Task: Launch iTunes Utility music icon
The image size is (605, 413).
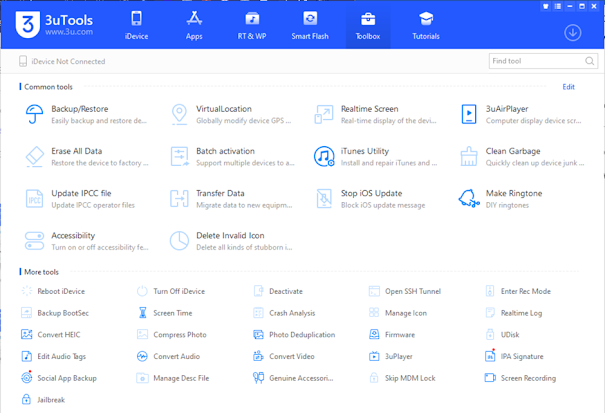Action: pyautogui.click(x=324, y=156)
